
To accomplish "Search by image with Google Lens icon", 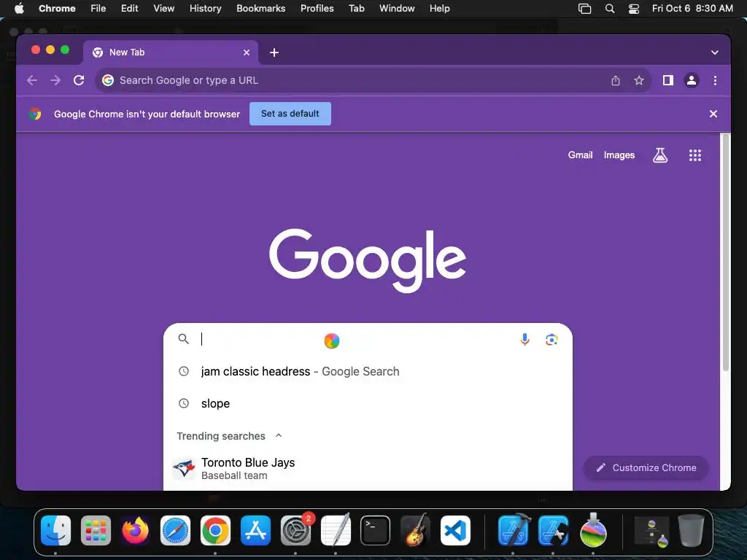I will [x=551, y=340].
